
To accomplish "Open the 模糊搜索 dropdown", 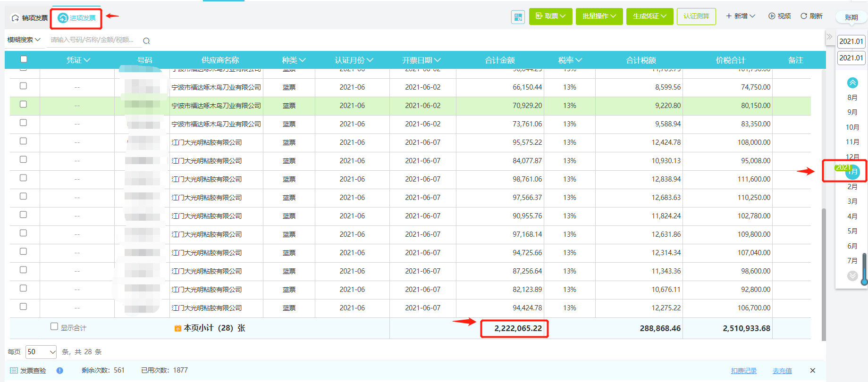I will tap(24, 40).
